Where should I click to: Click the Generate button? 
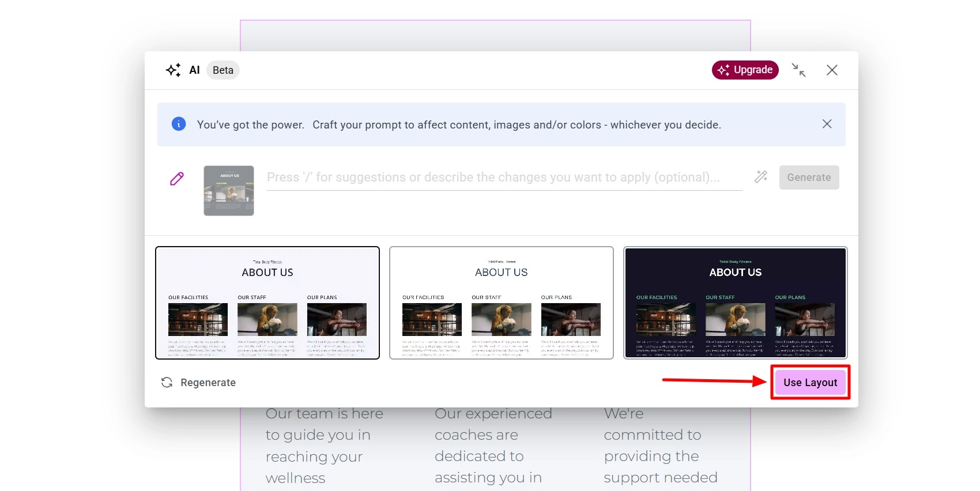pyautogui.click(x=809, y=177)
